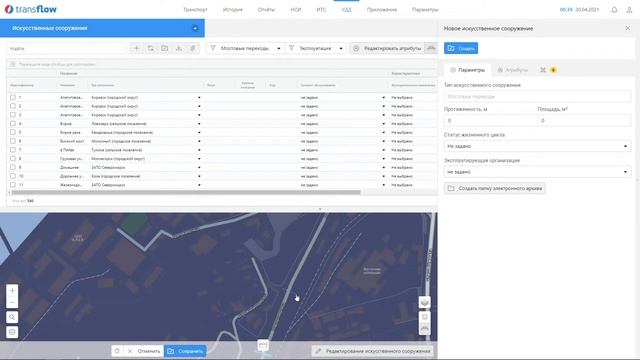640x360 pixels.
Task: Click the blue Создать button
Action: (x=461, y=48)
